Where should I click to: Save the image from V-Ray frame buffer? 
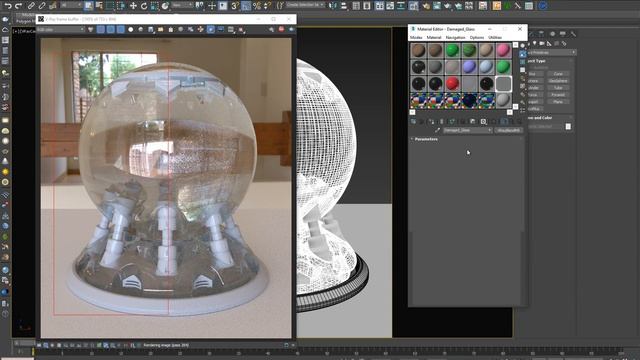(x=151, y=29)
